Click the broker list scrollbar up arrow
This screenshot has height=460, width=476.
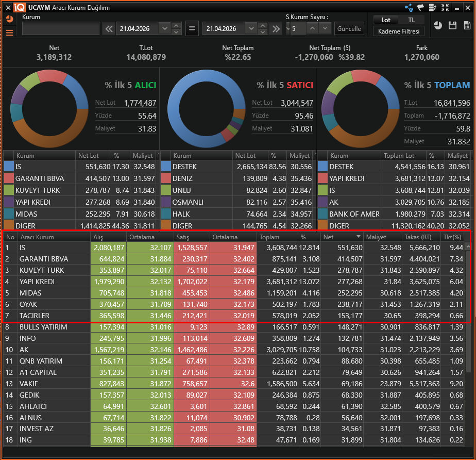pos(468,247)
